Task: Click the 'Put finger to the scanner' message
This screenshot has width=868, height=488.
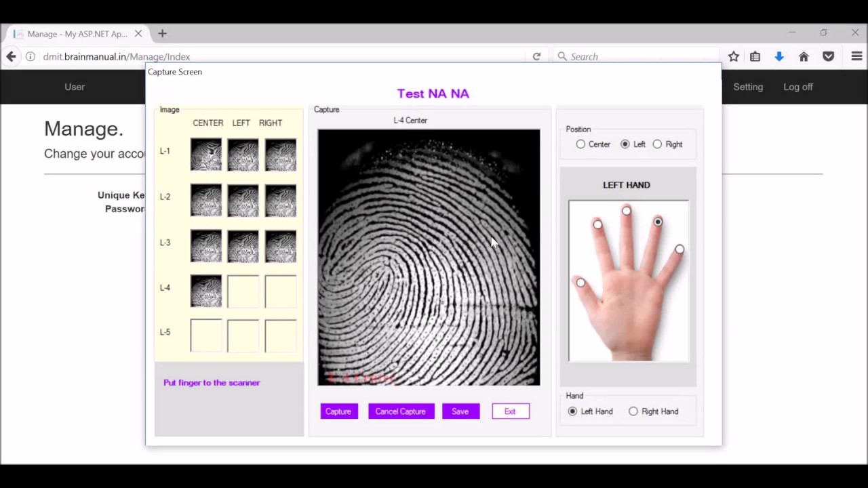Action: tap(212, 383)
